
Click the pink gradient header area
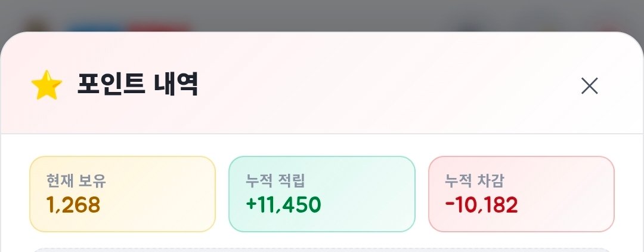[322, 82]
